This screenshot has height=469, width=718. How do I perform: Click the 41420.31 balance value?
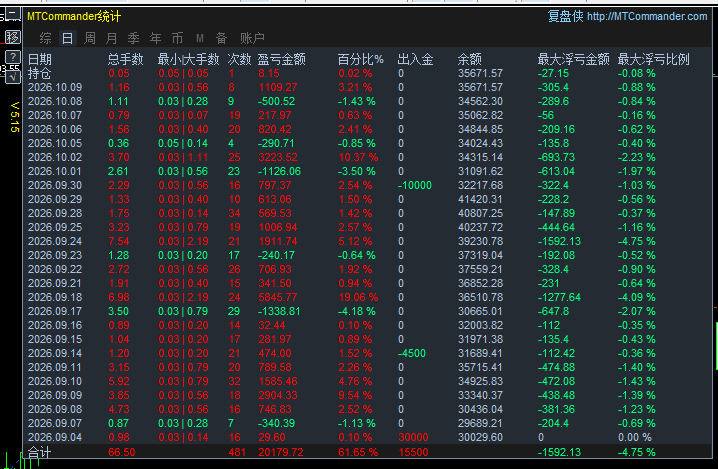[x=480, y=199]
